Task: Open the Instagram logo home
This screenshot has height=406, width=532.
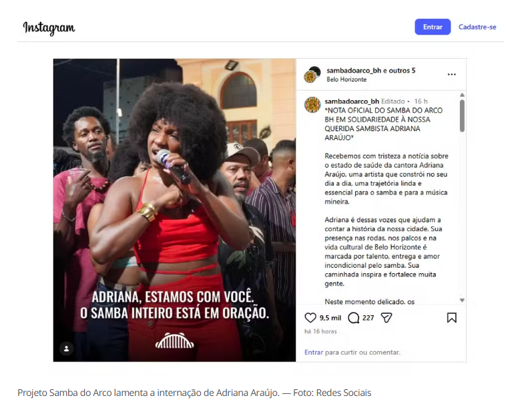Action: (49, 27)
